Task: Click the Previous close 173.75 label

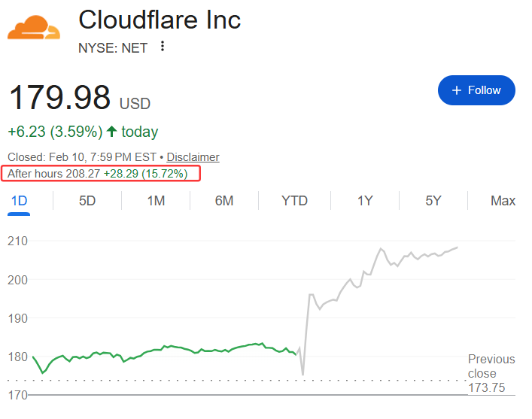Action: tap(491, 373)
